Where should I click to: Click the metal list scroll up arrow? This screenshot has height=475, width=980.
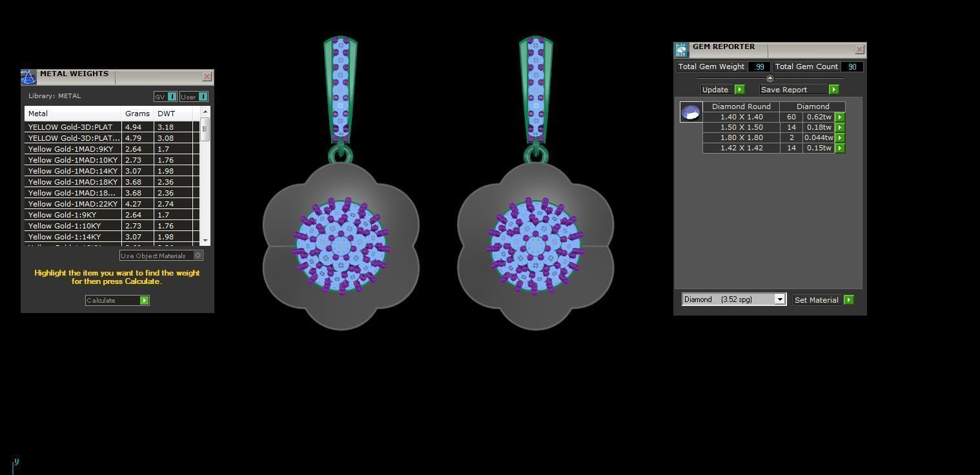point(205,112)
